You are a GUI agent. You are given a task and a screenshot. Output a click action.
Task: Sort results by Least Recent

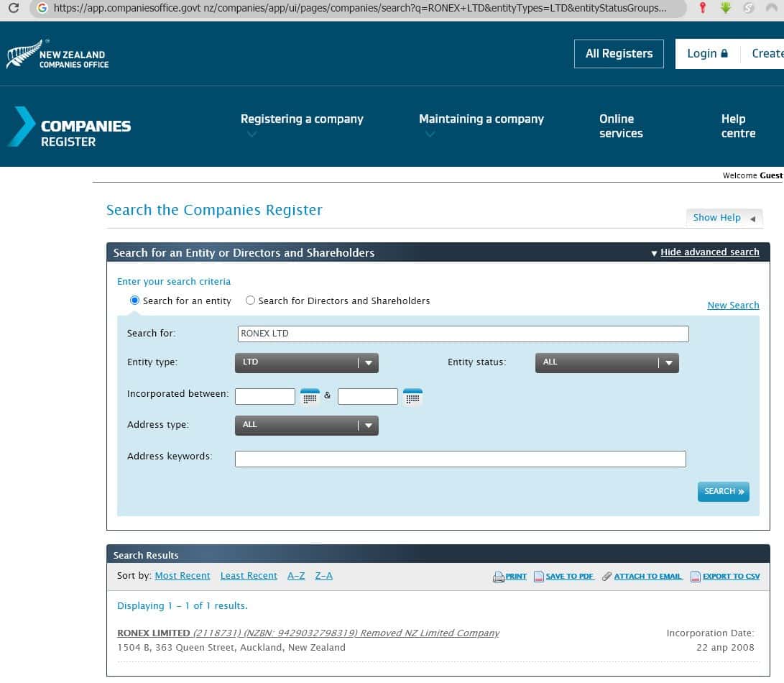click(249, 576)
